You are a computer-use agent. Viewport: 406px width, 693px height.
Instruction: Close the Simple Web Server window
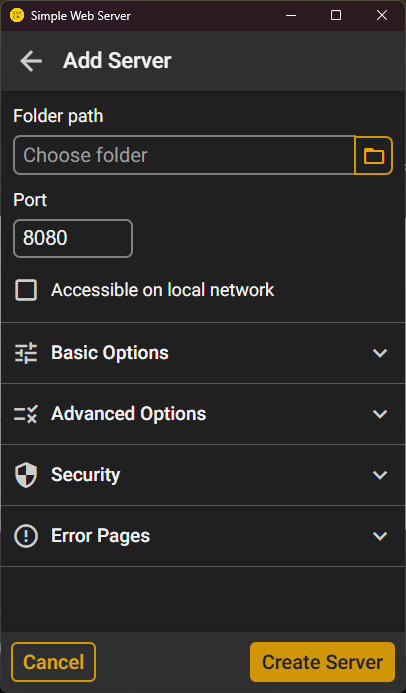click(x=382, y=15)
